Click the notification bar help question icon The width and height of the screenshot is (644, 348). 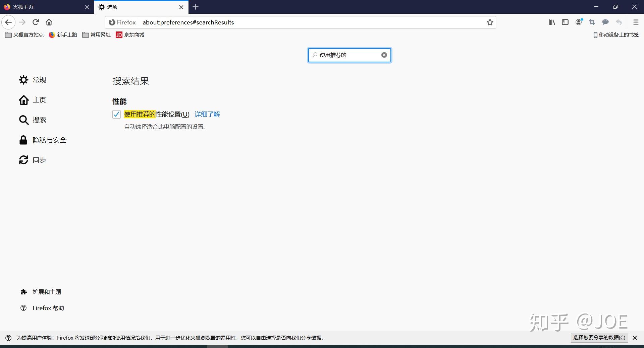pos(8,338)
